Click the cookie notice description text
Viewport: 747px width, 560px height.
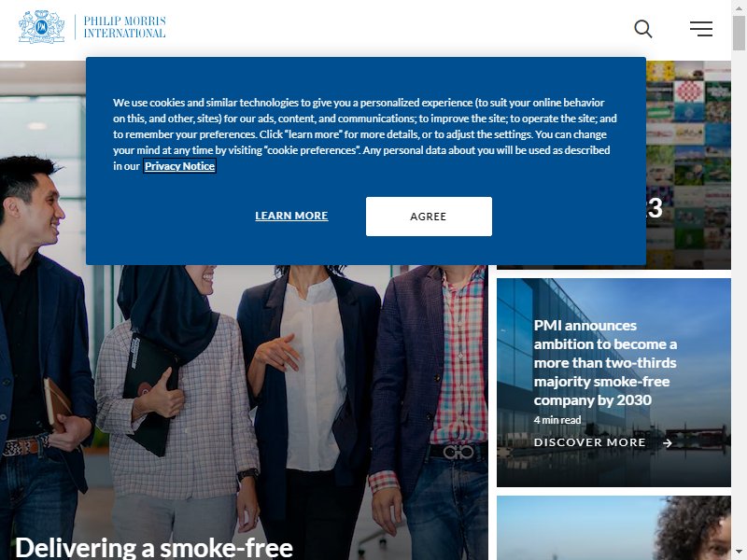pyautogui.click(x=365, y=134)
